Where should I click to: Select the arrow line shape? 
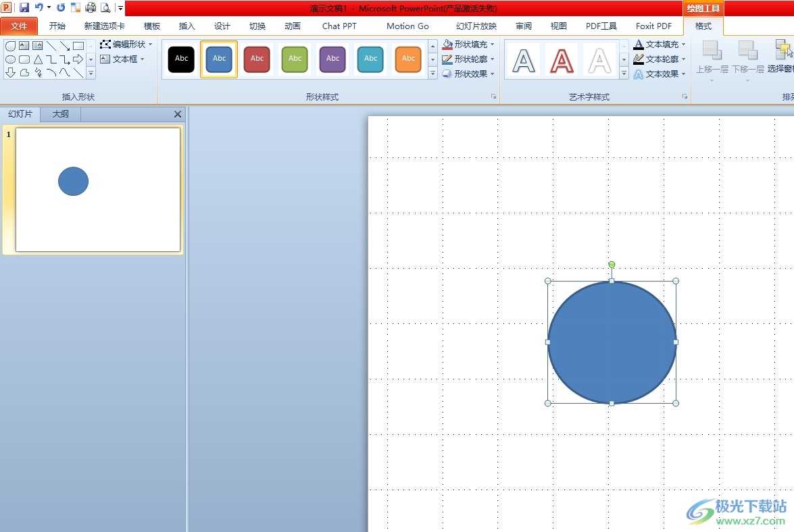click(65, 45)
